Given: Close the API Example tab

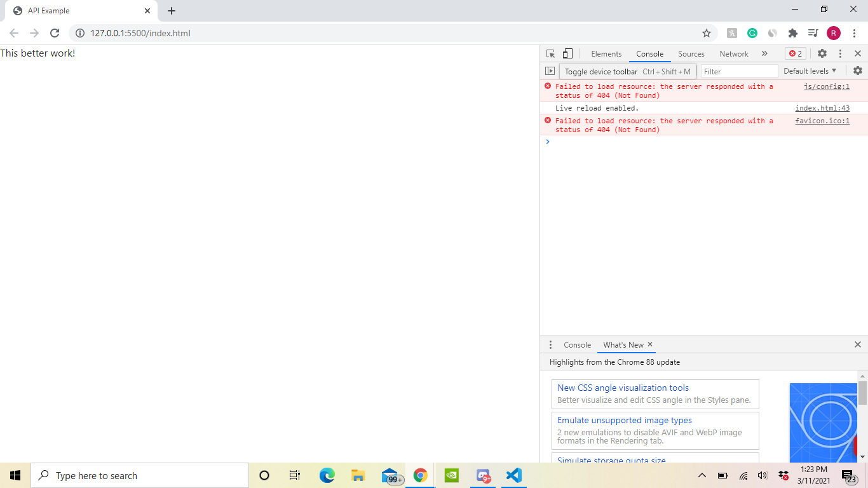Looking at the screenshot, I should pyautogui.click(x=147, y=11).
